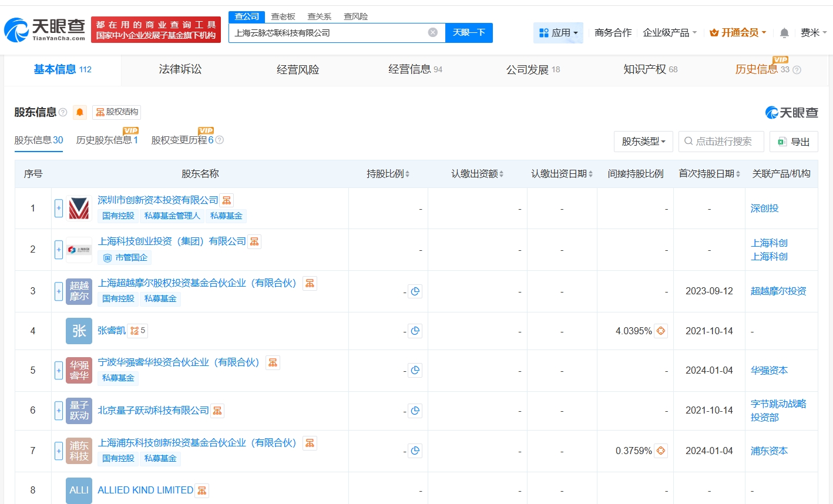The width and height of the screenshot is (833, 504).
Task: Open the 应用 dropdown menu
Action: click(x=558, y=33)
